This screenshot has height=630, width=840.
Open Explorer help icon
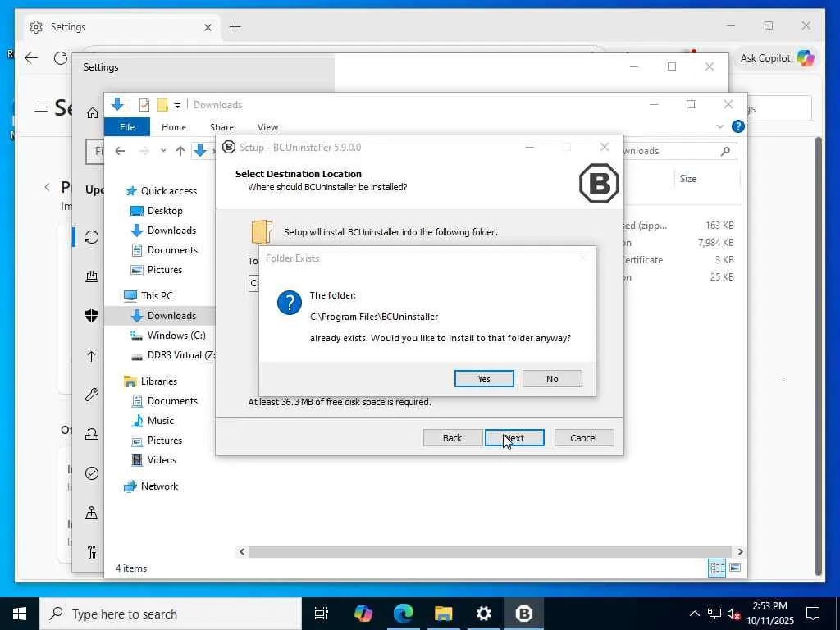[737, 126]
